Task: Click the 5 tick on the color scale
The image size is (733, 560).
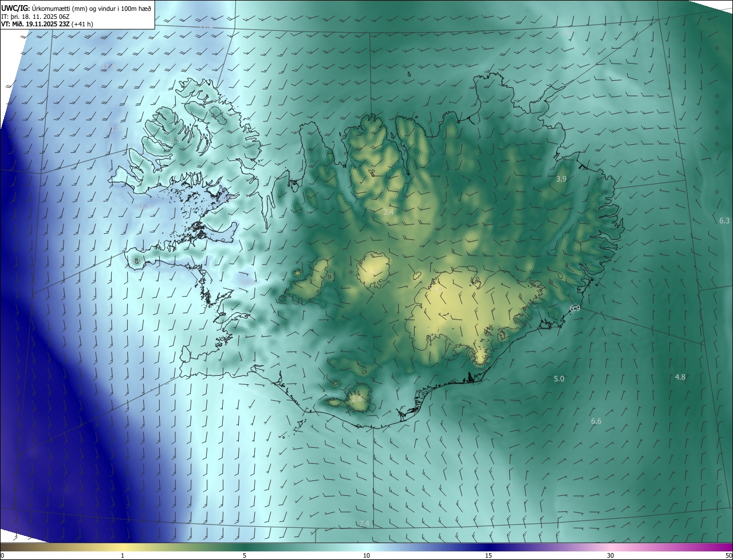Action: 245,556
